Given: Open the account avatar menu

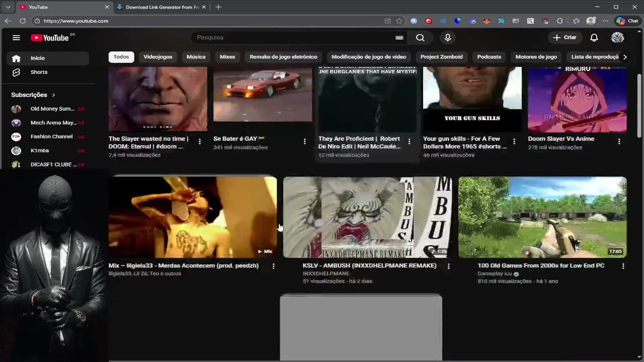Looking at the screenshot, I should click(617, 38).
